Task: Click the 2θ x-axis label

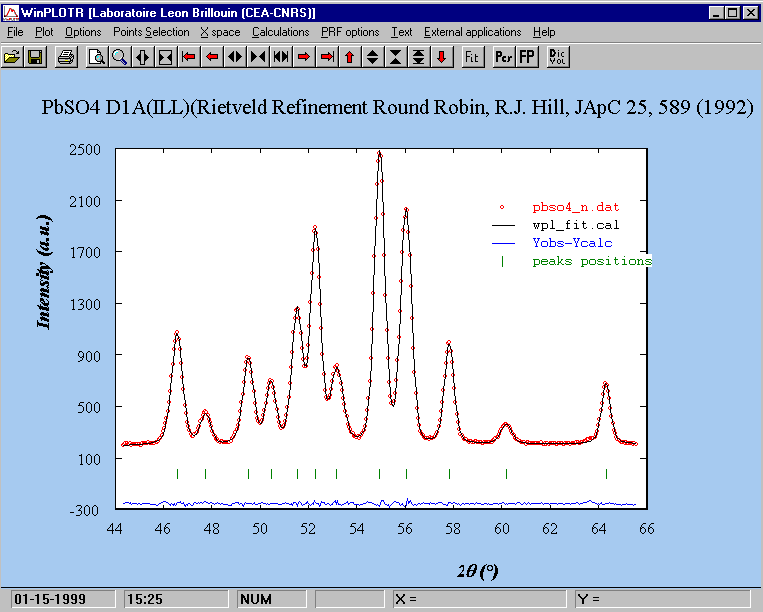Action: point(477,571)
